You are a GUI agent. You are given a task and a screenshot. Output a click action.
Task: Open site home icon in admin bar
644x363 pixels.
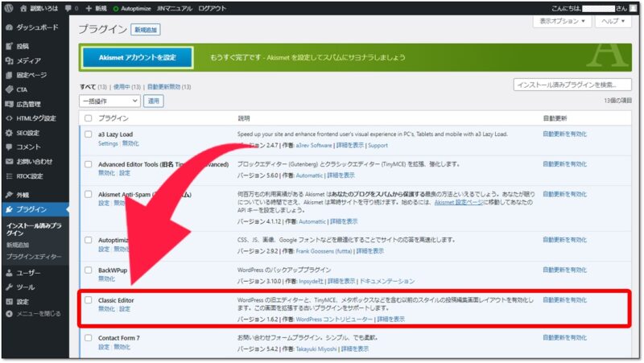(23, 8)
